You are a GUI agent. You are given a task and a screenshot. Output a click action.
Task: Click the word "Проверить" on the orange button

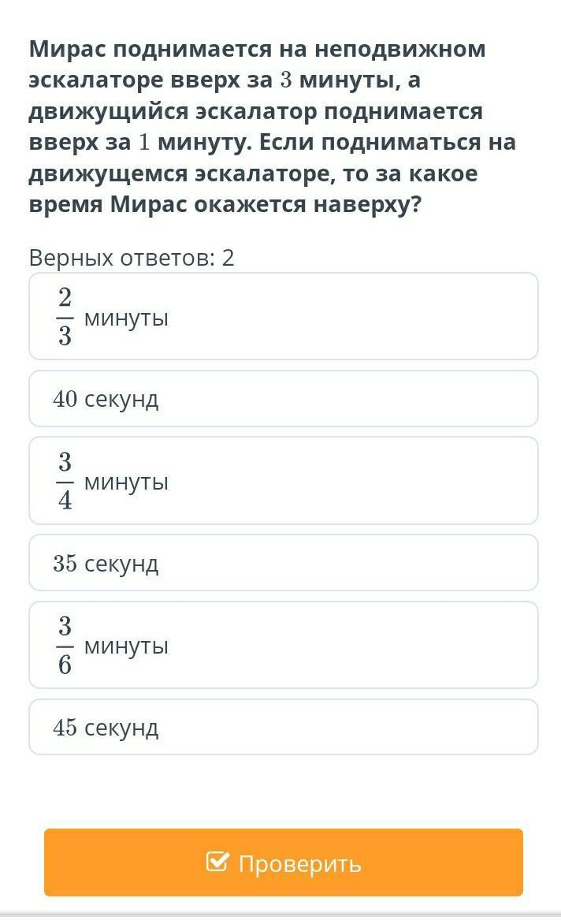(299, 865)
